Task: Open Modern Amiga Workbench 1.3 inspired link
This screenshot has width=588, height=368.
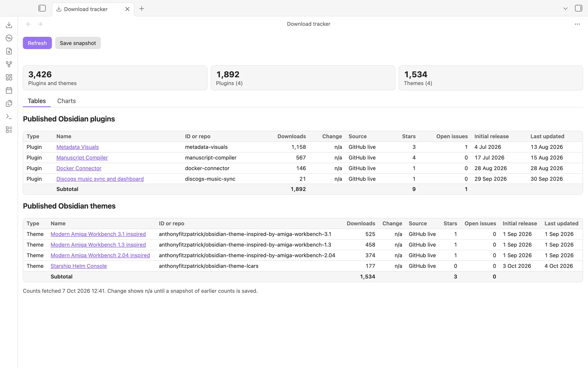Action: (98, 245)
